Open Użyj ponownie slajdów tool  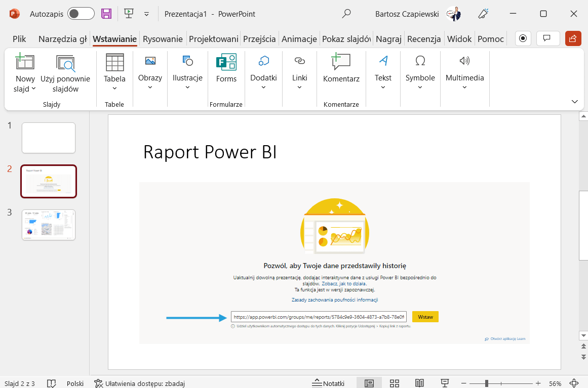pos(65,73)
